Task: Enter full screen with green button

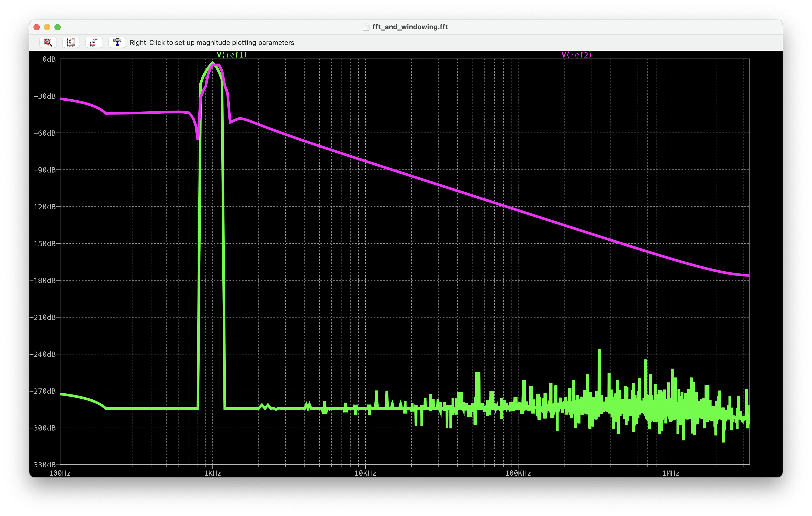Action: coord(58,27)
